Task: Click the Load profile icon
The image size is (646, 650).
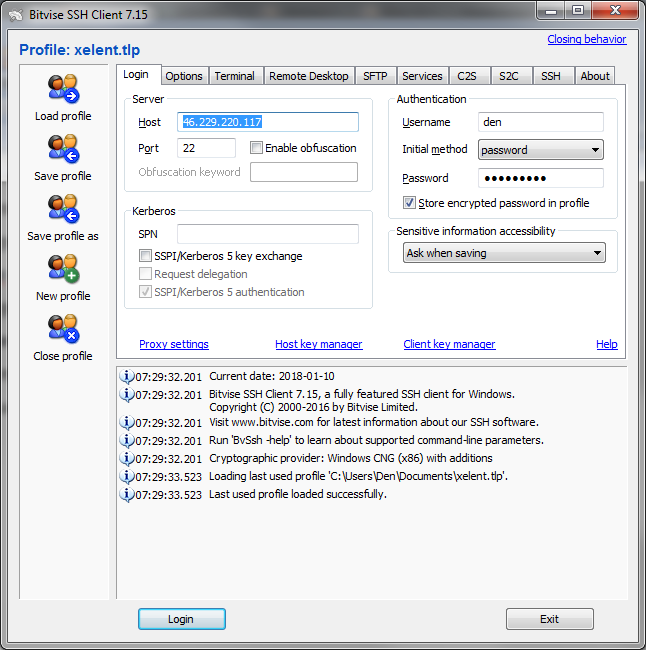Action: tap(63, 89)
